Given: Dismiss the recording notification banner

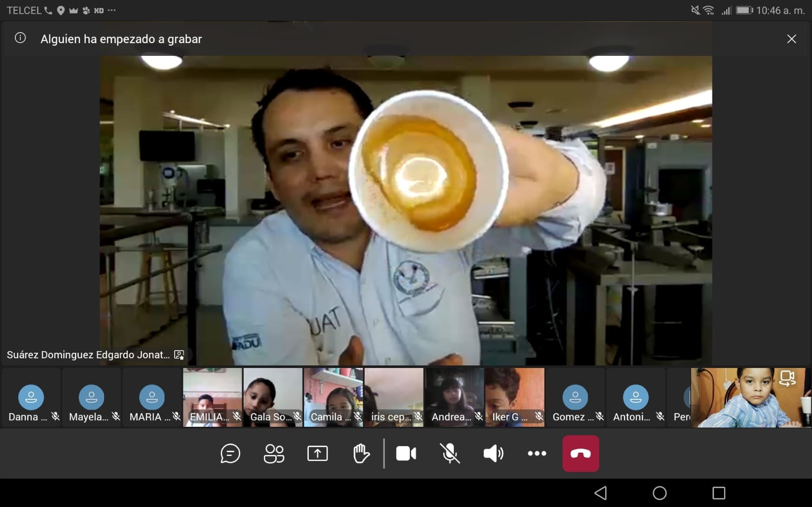Looking at the screenshot, I should pos(791,39).
